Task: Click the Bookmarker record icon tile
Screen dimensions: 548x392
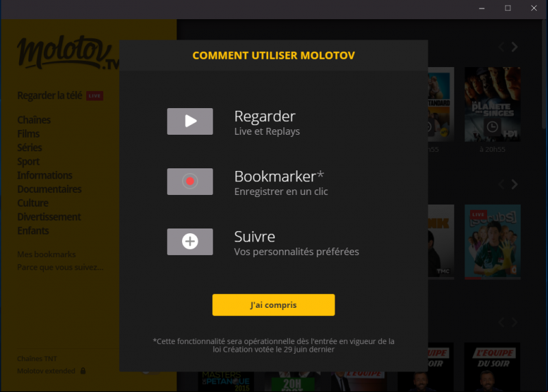Action: pos(190,181)
